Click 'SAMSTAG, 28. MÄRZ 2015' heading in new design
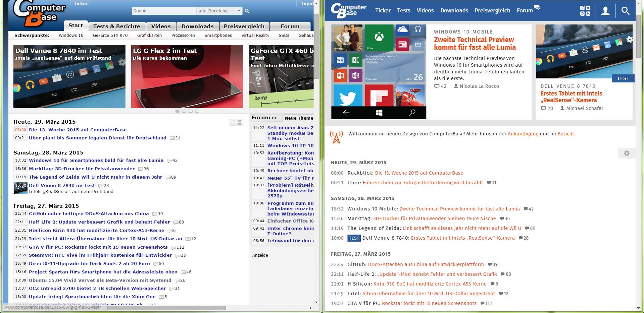The image size is (644, 313). tap(362, 198)
